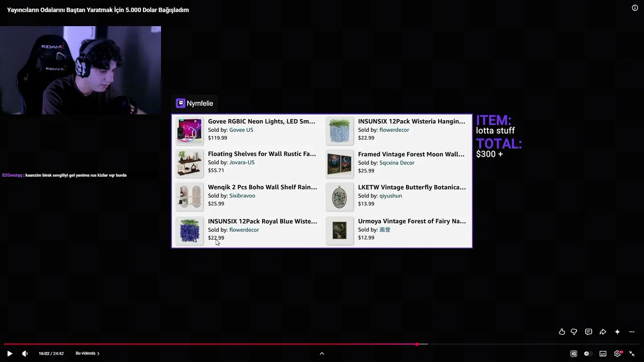
Task: Open the player settings gear
Action: [618, 353]
